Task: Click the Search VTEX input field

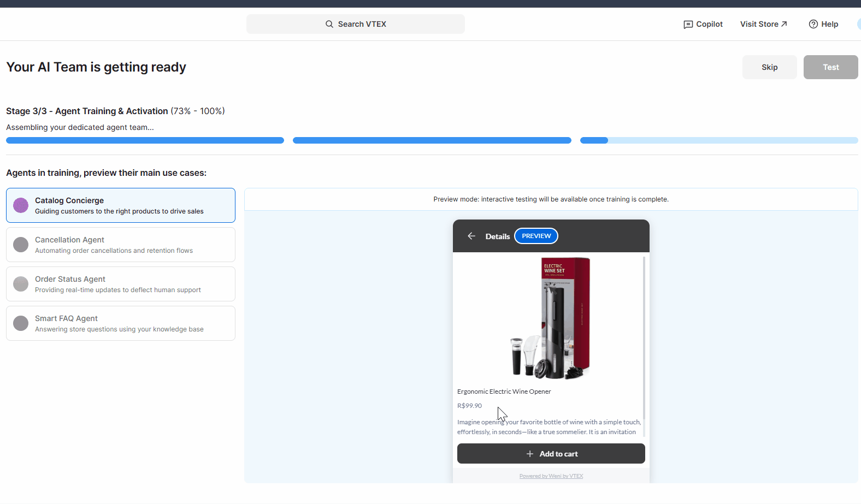Action: pos(356,24)
